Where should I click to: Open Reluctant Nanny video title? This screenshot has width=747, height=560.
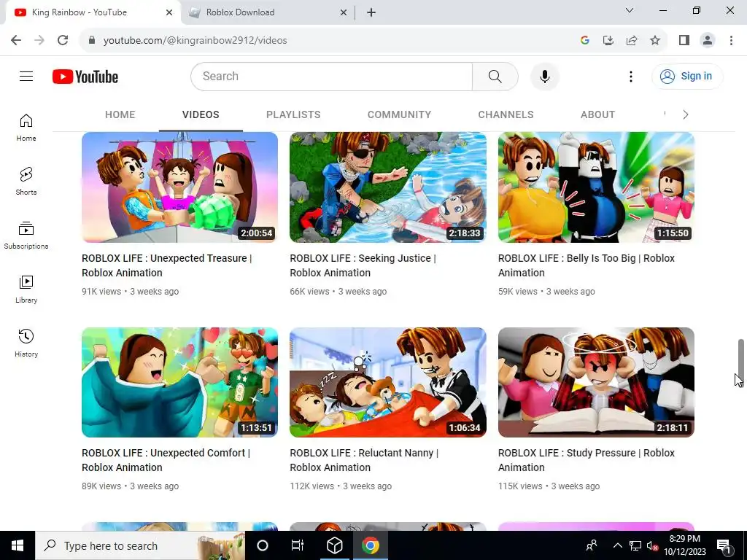tap(364, 460)
